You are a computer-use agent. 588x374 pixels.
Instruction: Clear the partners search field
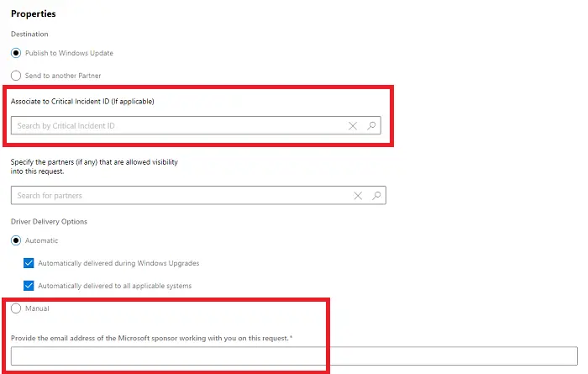point(358,196)
